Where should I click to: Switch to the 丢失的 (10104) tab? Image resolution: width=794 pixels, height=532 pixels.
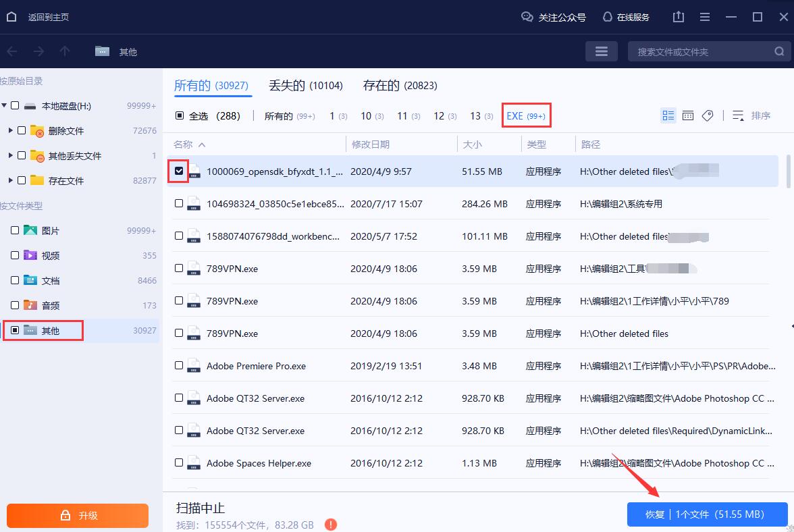coord(306,85)
